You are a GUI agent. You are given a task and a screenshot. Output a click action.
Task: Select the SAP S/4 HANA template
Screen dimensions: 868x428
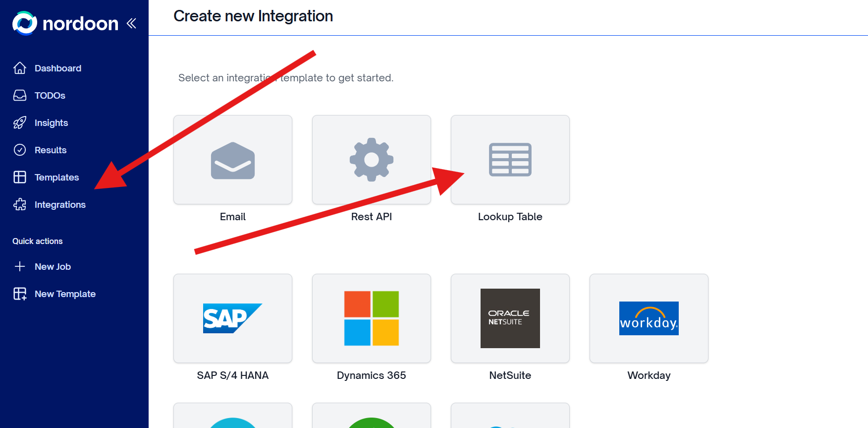coord(232,318)
